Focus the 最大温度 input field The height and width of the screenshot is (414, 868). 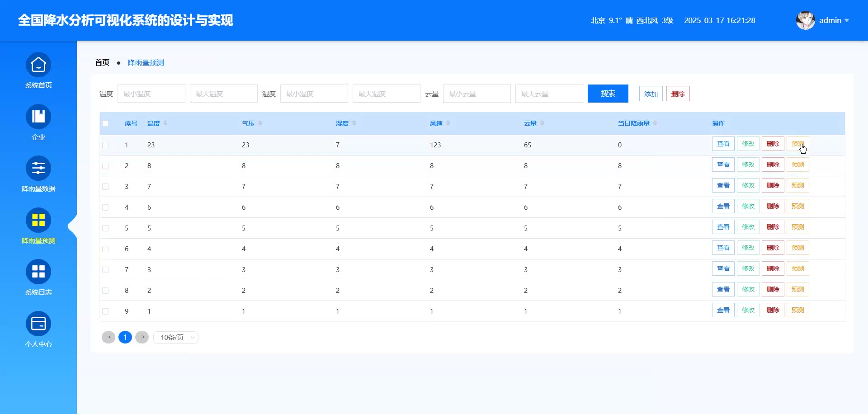[224, 94]
